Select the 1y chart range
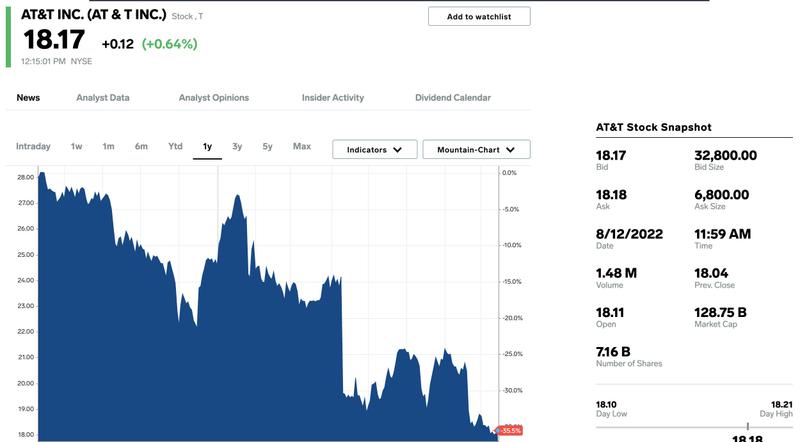Screen dimensions: 800x442 [207, 147]
